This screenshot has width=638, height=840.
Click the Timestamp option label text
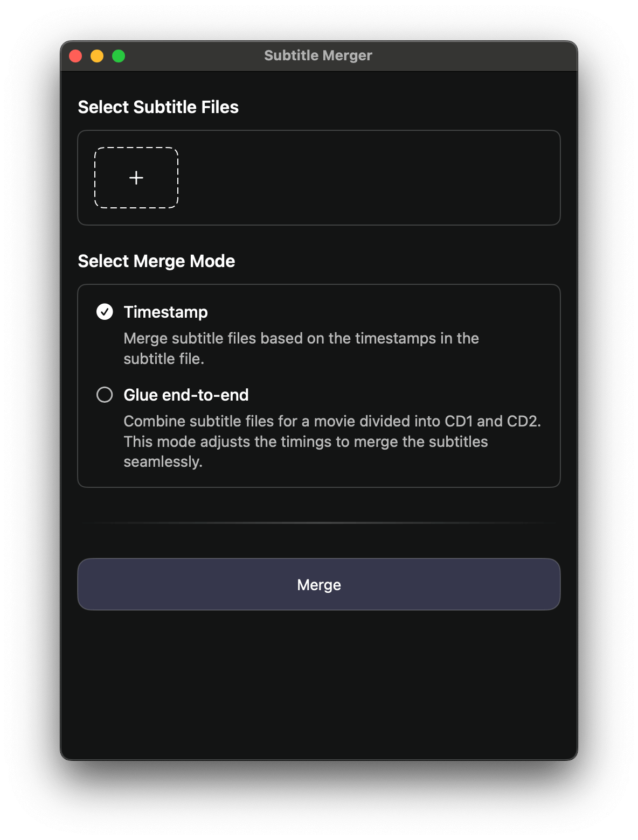coord(165,312)
